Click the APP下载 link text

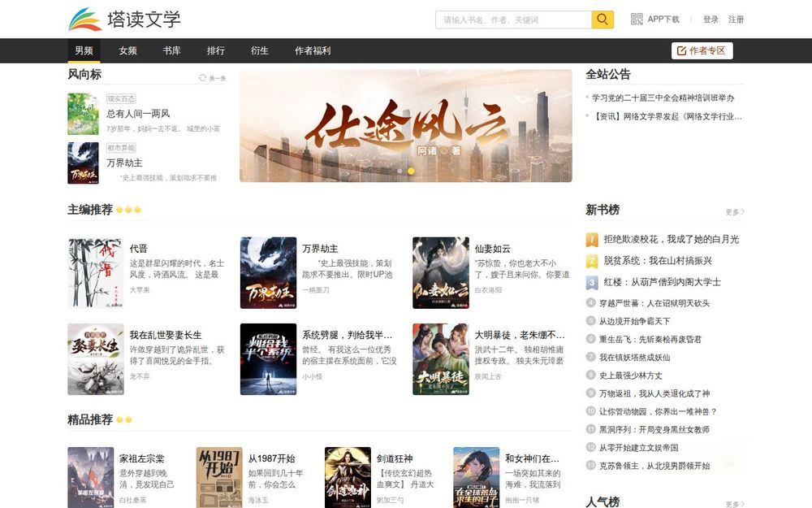[663, 20]
